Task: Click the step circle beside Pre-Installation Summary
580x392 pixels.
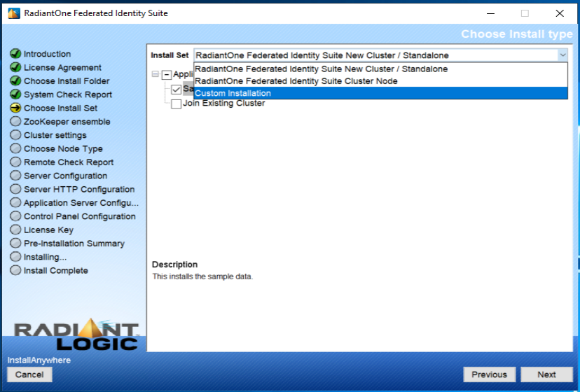Action: (x=15, y=244)
